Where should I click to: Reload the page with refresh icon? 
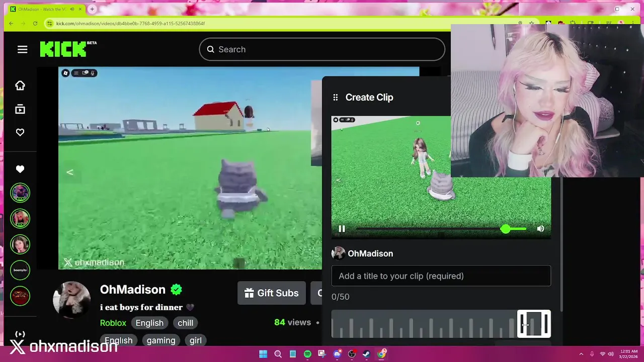[35, 23]
